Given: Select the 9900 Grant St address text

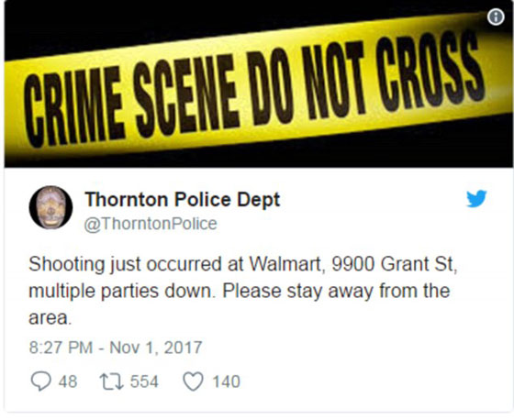Looking at the screenshot, I should [x=395, y=264].
